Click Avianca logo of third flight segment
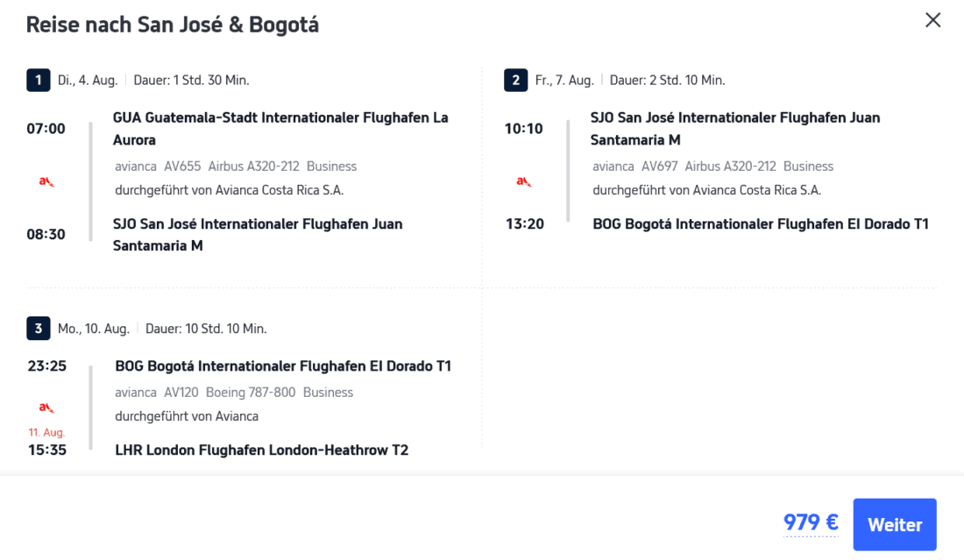 click(46, 408)
